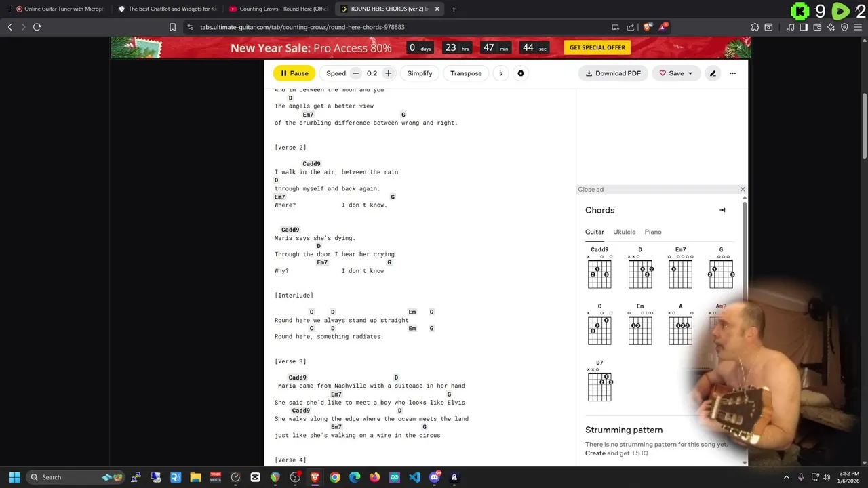Open Brave Rewards triangle icon
The image size is (868, 488).
[x=663, y=27]
